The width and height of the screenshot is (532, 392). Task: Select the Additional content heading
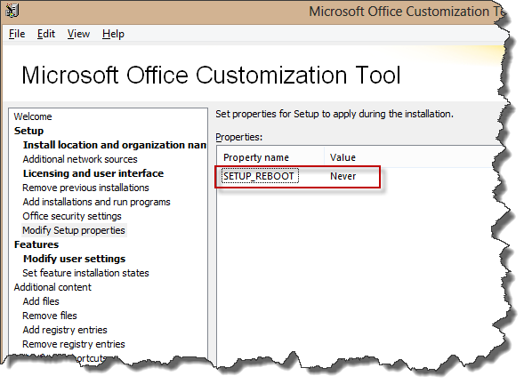pyautogui.click(x=52, y=287)
